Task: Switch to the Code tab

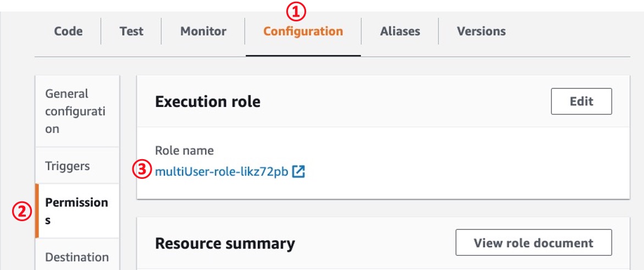Action: [x=68, y=31]
